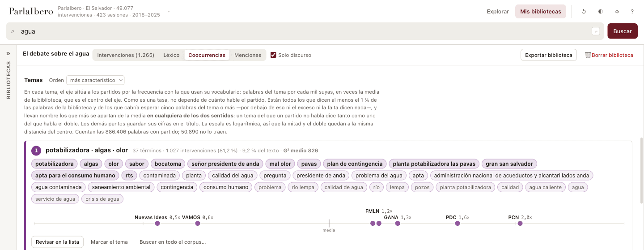Viewport: 644px width, 250px height.
Task: Click the 'plan de contingencia' chip
Action: tap(355, 164)
